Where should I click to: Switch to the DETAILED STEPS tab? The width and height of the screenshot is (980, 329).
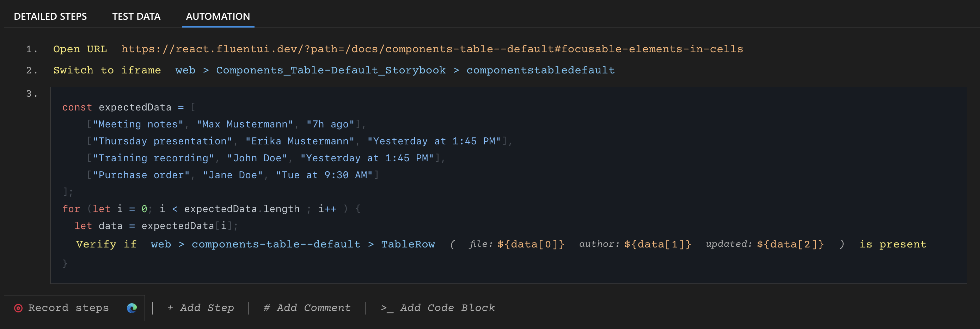pyautogui.click(x=50, y=16)
